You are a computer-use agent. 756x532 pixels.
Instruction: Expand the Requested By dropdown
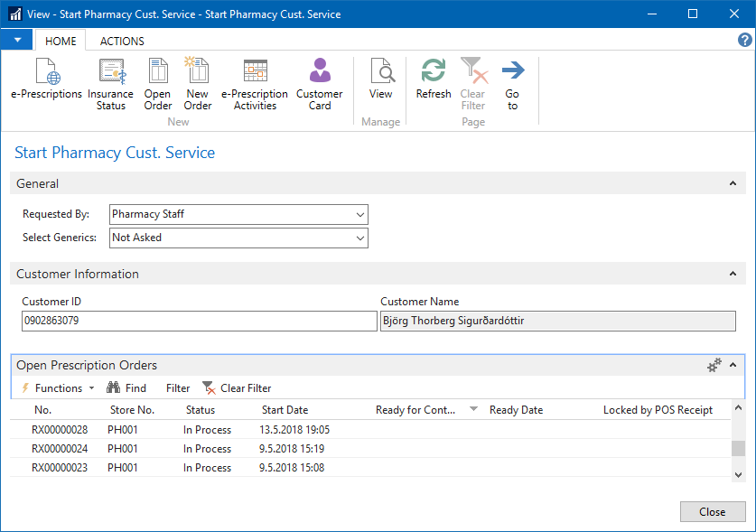click(360, 215)
